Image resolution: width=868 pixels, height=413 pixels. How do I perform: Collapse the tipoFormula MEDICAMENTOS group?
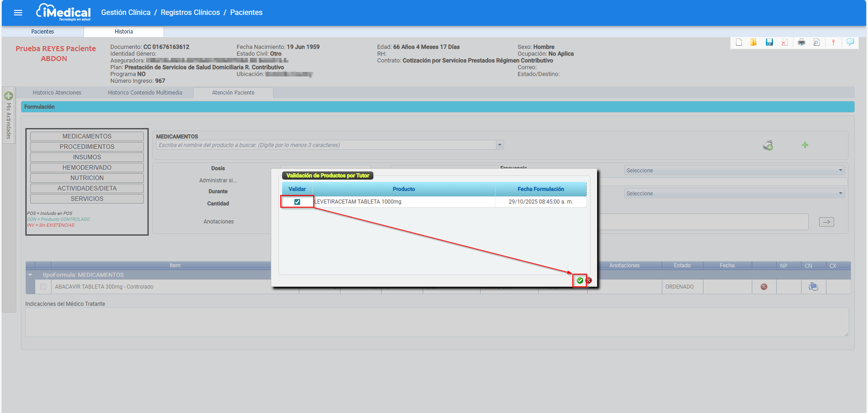[x=30, y=275]
